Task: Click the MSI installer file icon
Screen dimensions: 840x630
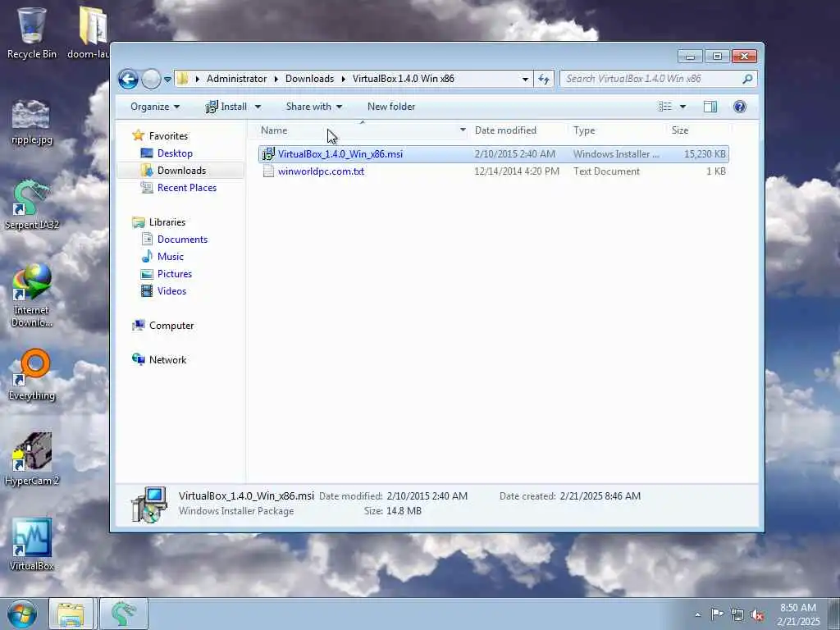Action: click(x=268, y=154)
